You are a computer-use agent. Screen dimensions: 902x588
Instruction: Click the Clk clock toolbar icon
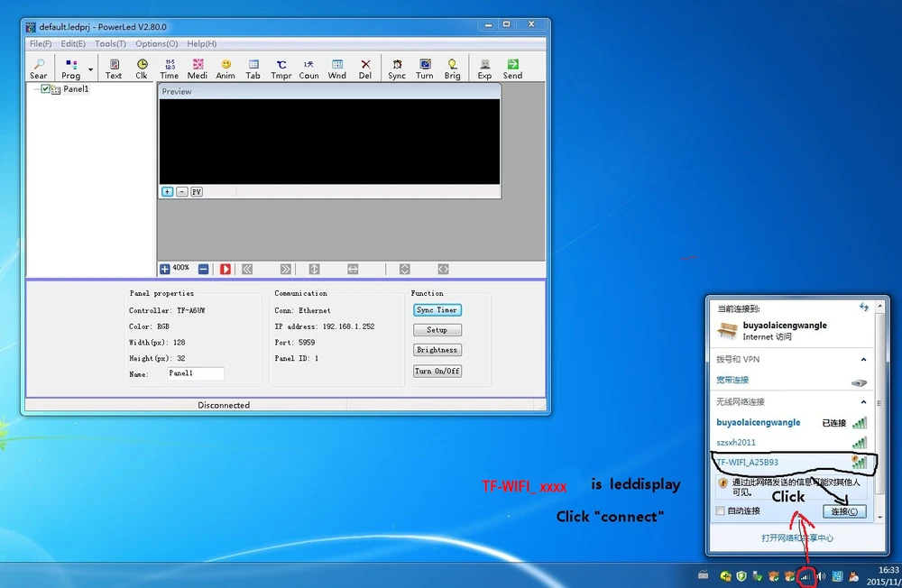[x=142, y=69]
